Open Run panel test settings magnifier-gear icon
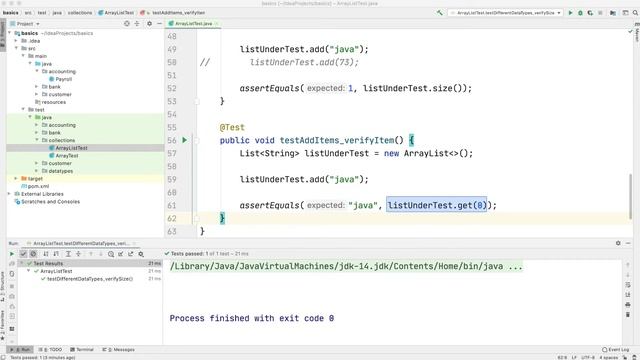640x360 pixels. point(141,254)
